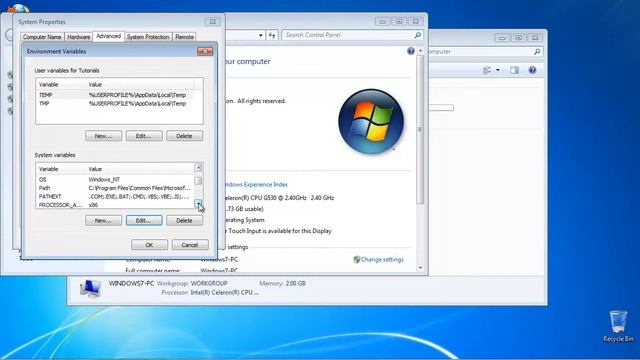
Task: Click the search field in Computer window
Action: pyautogui.click(x=482, y=51)
